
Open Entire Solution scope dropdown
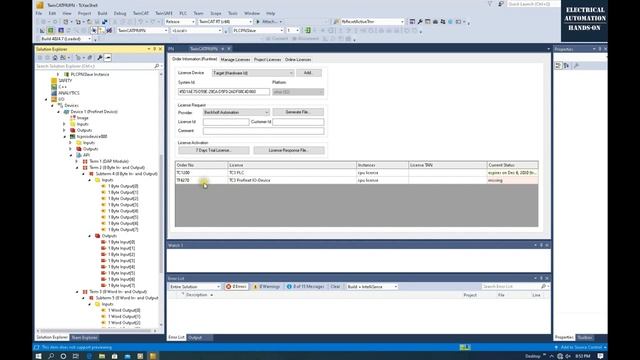pyautogui.click(x=195, y=287)
